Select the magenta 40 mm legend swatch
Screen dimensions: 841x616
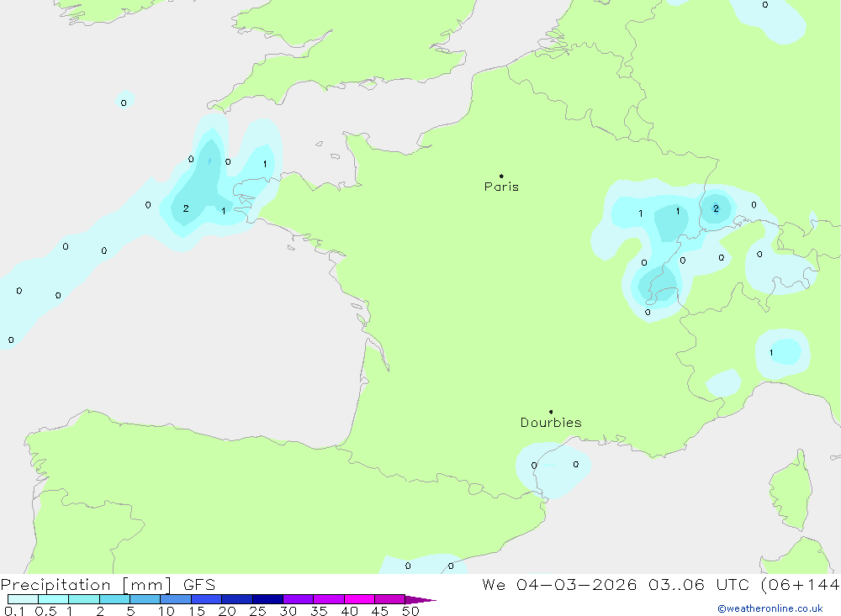click(359, 599)
